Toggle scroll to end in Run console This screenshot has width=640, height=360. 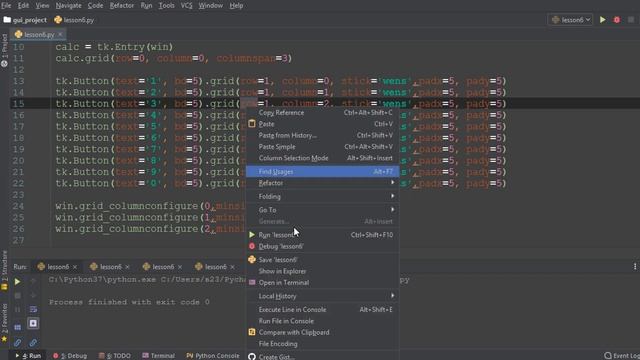(x=33, y=323)
